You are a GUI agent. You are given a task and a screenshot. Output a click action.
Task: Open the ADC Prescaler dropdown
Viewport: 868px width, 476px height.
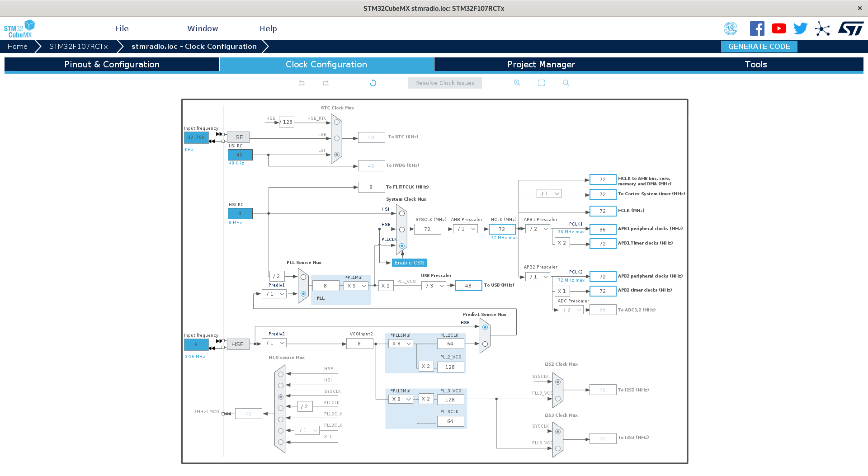coord(571,310)
